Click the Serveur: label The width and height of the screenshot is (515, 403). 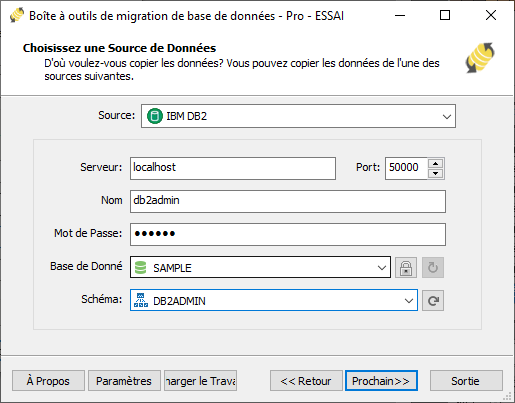coord(101,167)
